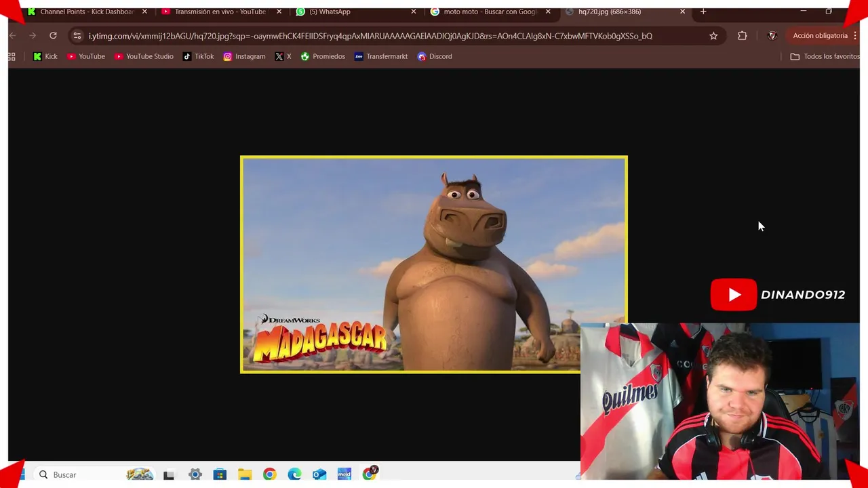The height and width of the screenshot is (488, 868).
Task: Open the Chrome three-dot menu
Action: coord(855,36)
